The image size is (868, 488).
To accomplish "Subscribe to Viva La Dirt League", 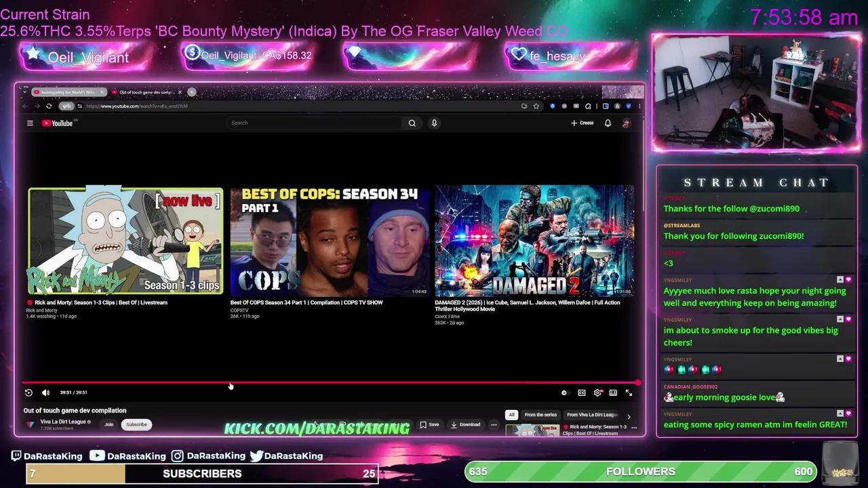I will (136, 424).
